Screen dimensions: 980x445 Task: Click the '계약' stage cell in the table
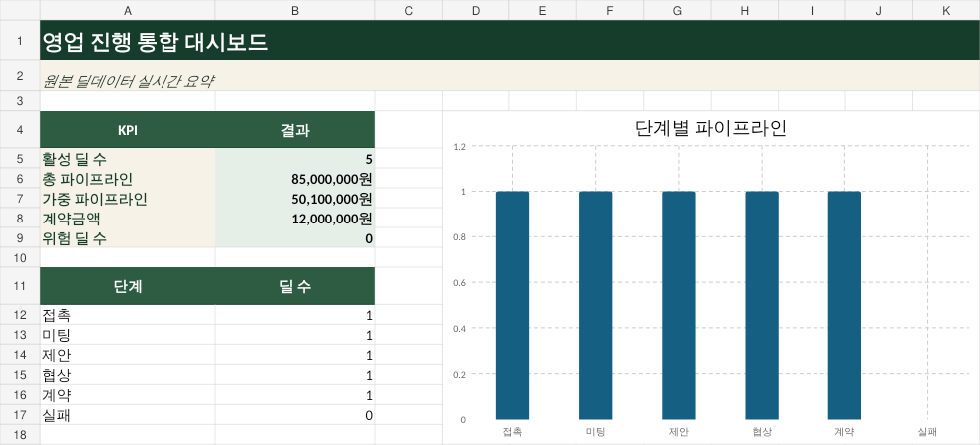click(128, 395)
